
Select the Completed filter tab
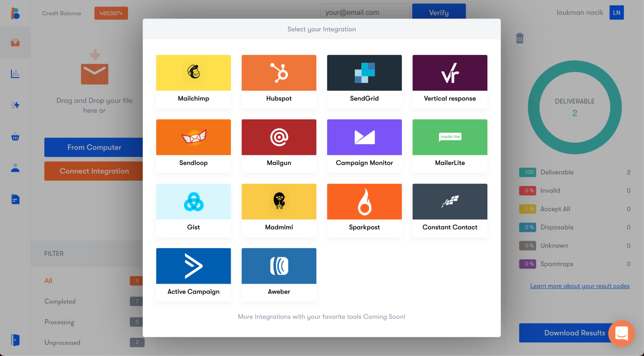click(60, 301)
